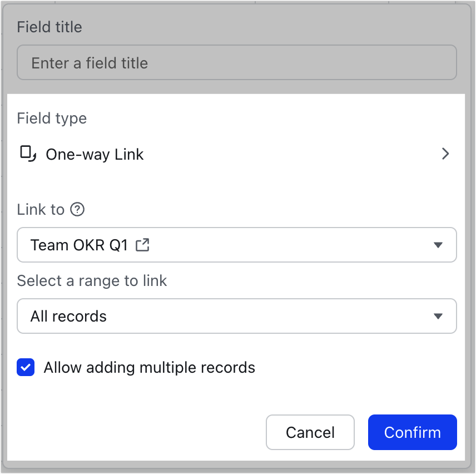Image resolution: width=476 pixels, height=474 pixels.
Task: Open the Team OKR Q1 dropdown
Action: tap(438, 245)
